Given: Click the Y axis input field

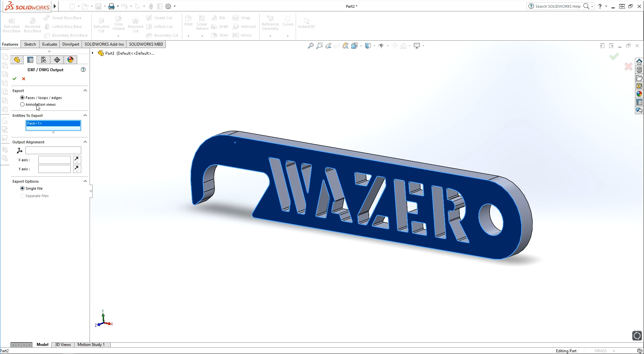Looking at the screenshot, I should click(x=54, y=169).
